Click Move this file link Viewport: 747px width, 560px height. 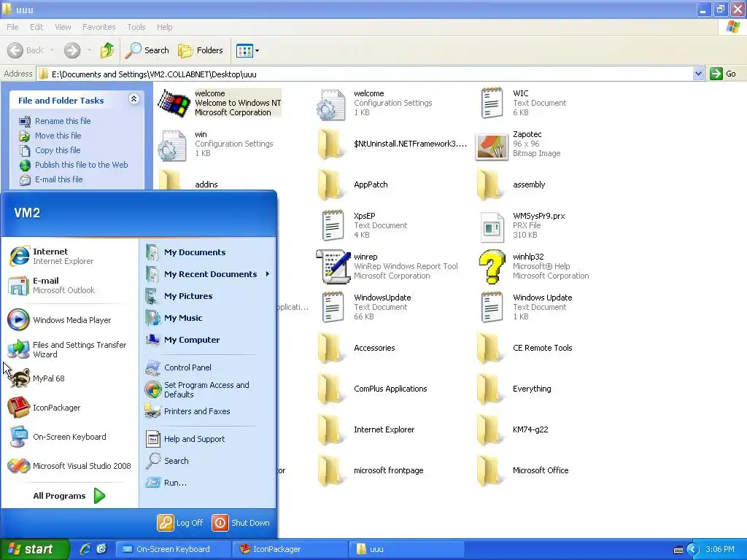pyautogui.click(x=58, y=136)
